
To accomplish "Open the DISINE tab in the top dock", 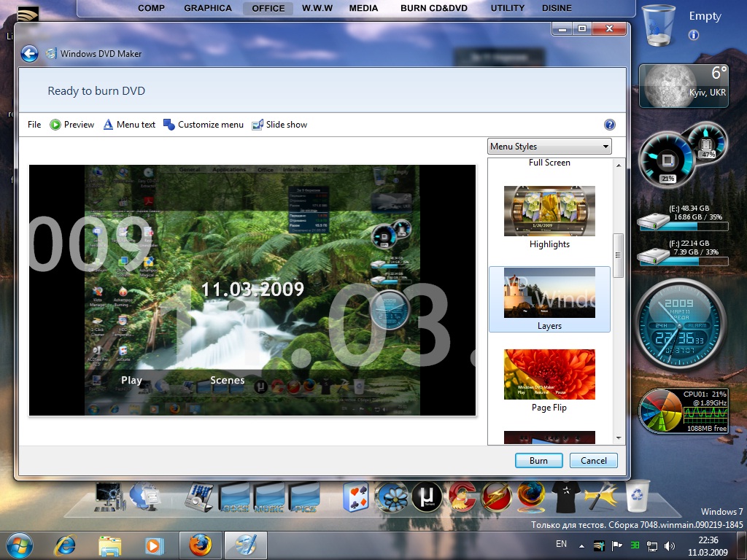I will coord(557,8).
